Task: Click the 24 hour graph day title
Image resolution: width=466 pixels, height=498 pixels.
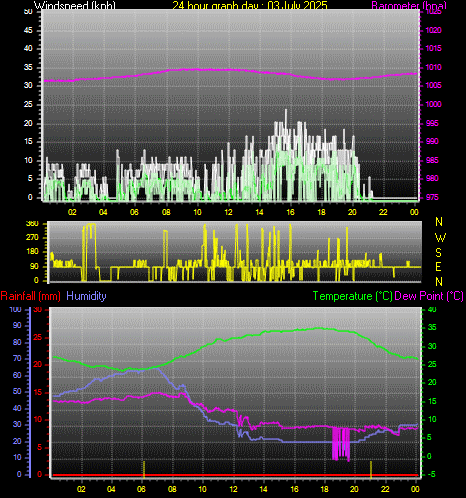Action: click(x=250, y=5)
